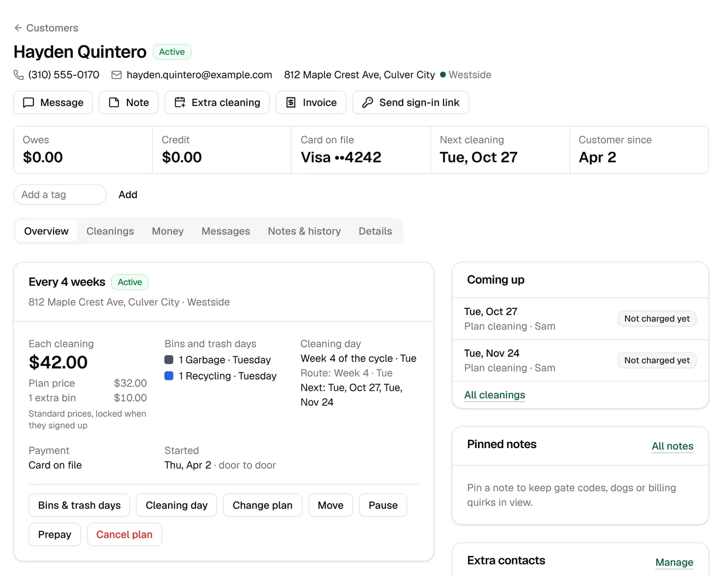The width and height of the screenshot is (728, 576).
Task: Click Manage for Extra contacts
Action: click(674, 562)
